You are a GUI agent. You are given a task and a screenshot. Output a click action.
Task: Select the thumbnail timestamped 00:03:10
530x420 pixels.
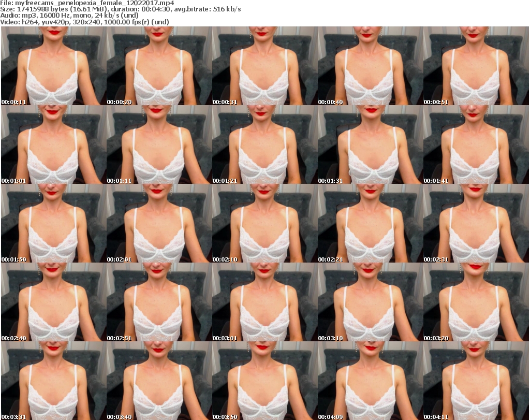(371, 302)
